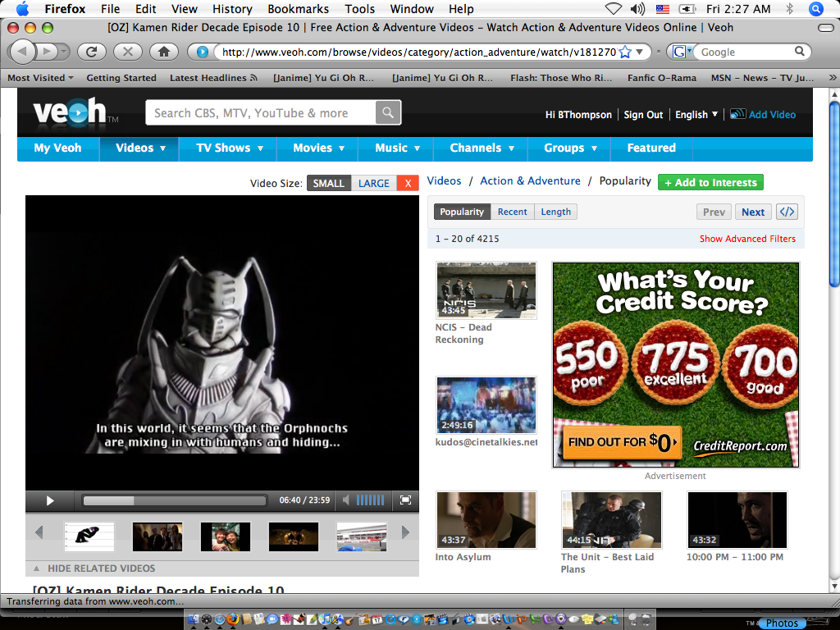This screenshot has width=840, height=630.
Task: Open NCIS - Dead Reckoning thumbnail
Action: coord(486,290)
